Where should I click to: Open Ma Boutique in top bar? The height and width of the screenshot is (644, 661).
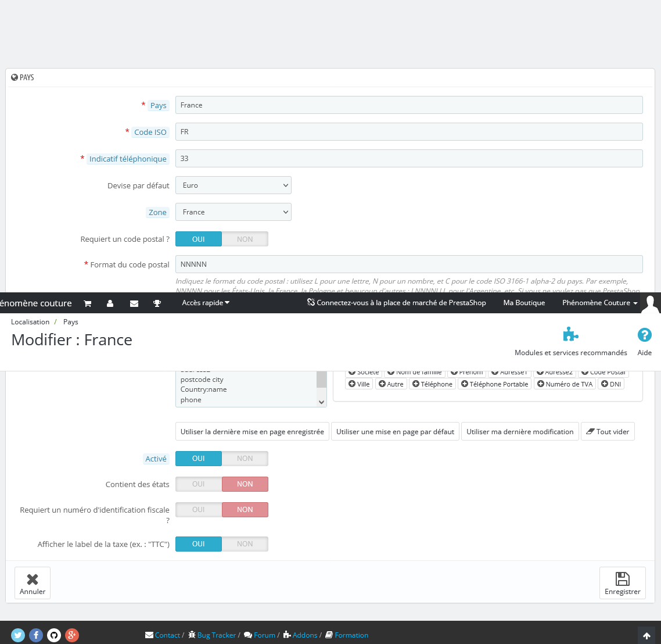point(524,303)
